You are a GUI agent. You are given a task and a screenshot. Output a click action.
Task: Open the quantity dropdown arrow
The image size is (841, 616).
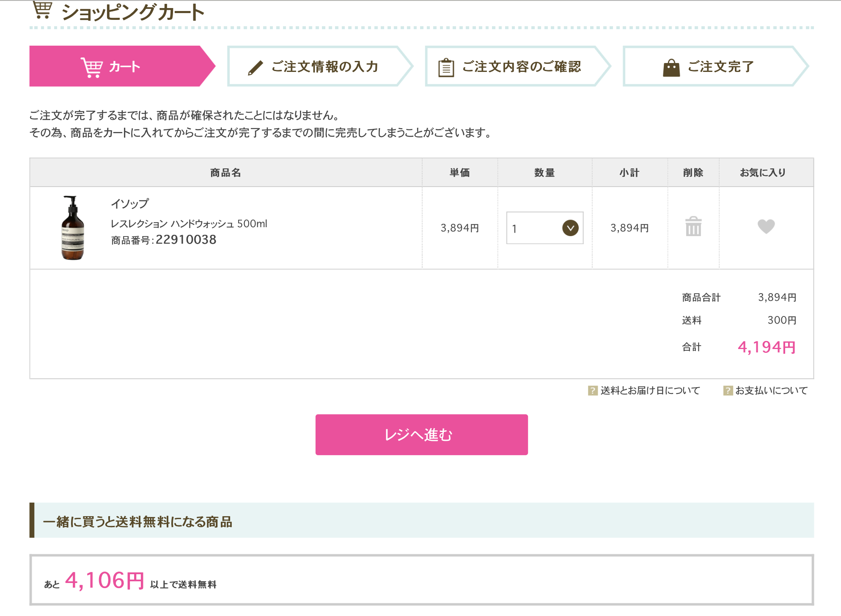coord(570,228)
